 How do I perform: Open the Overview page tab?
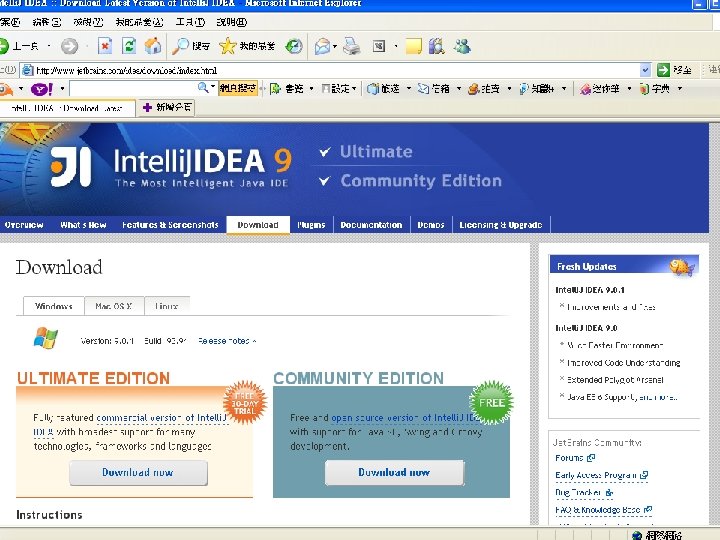point(24,225)
